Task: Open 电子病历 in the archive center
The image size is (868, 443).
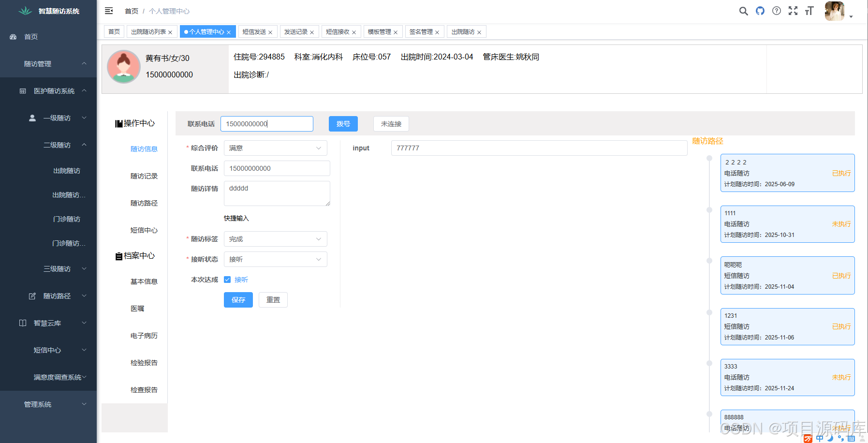Action: click(x=144, y=336)
